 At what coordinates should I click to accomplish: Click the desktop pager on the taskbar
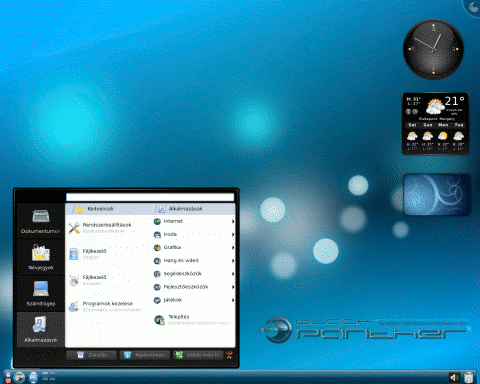point(49,377)
